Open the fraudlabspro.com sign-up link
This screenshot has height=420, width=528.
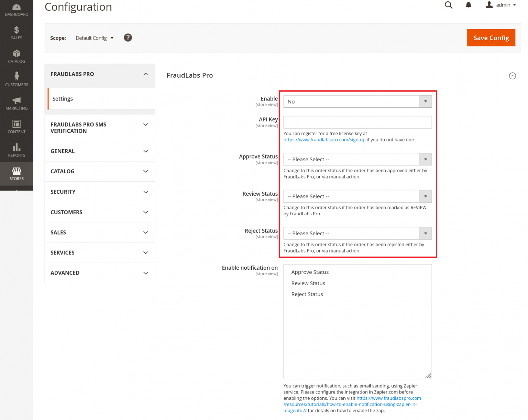tap(324, 140)
